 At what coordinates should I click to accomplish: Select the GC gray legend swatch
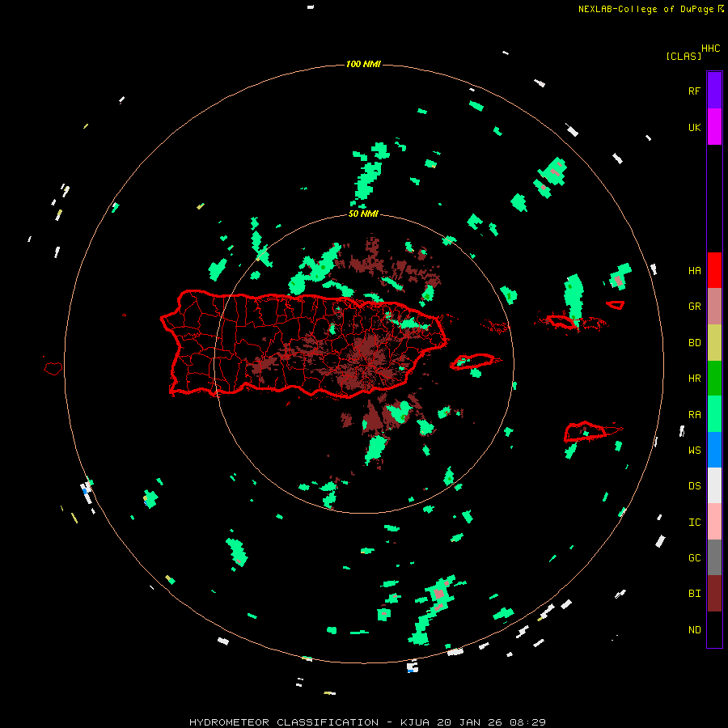pos(714,557)
